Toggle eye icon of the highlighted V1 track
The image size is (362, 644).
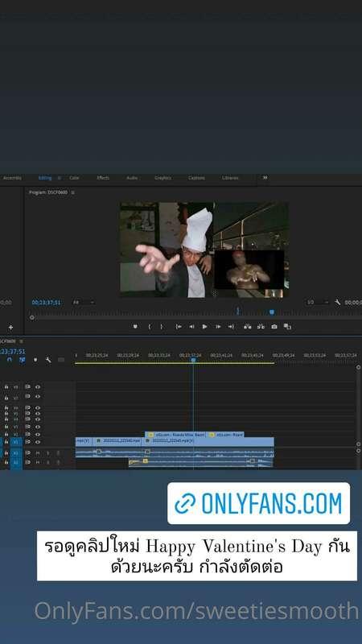coord(38,442)
